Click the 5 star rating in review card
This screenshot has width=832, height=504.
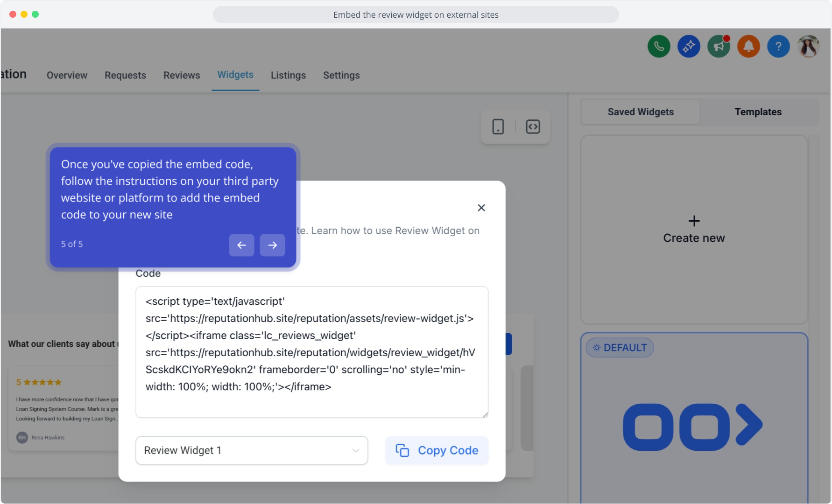39,382
